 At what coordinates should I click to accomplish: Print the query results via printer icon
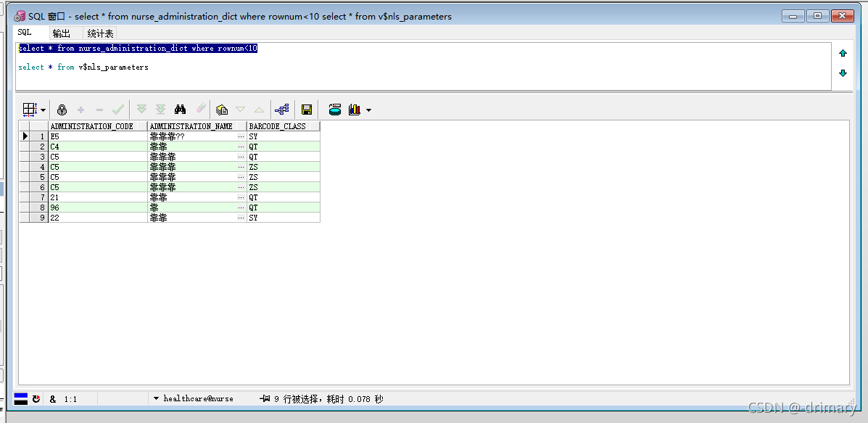point(334,109)
